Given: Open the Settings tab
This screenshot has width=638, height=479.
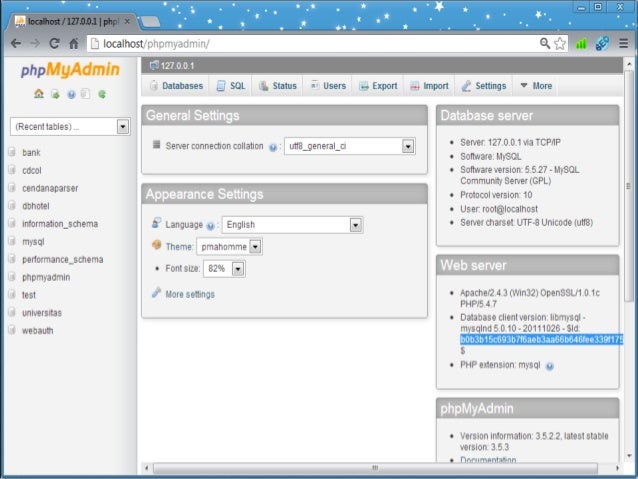Looking at the screenshot, I should pyautogui.click(x=484, y=85).
